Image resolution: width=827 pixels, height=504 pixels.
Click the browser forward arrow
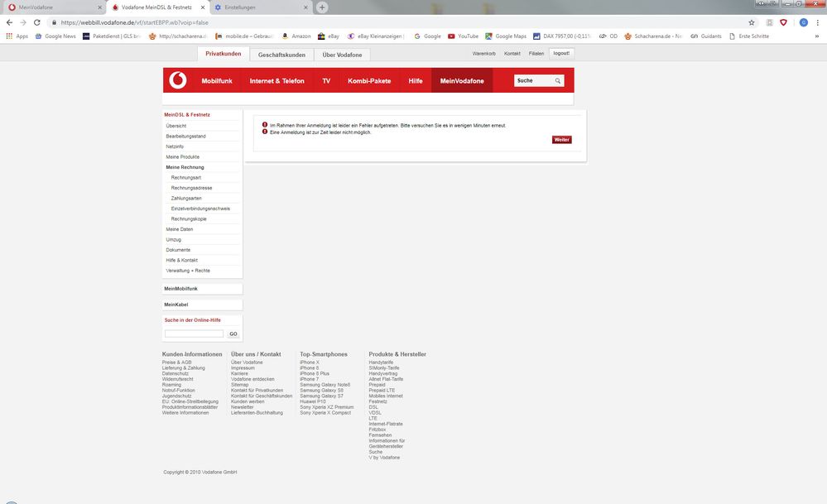22,22
